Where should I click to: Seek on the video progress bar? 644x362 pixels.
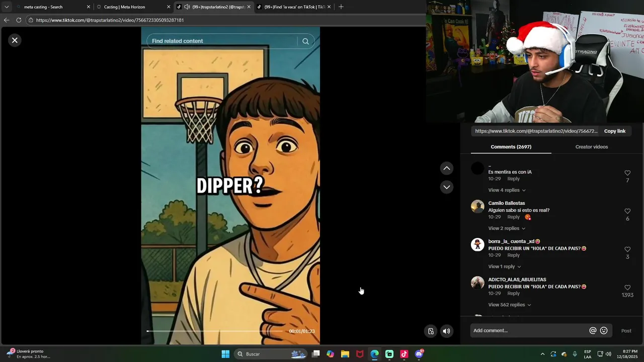[215, 331]
